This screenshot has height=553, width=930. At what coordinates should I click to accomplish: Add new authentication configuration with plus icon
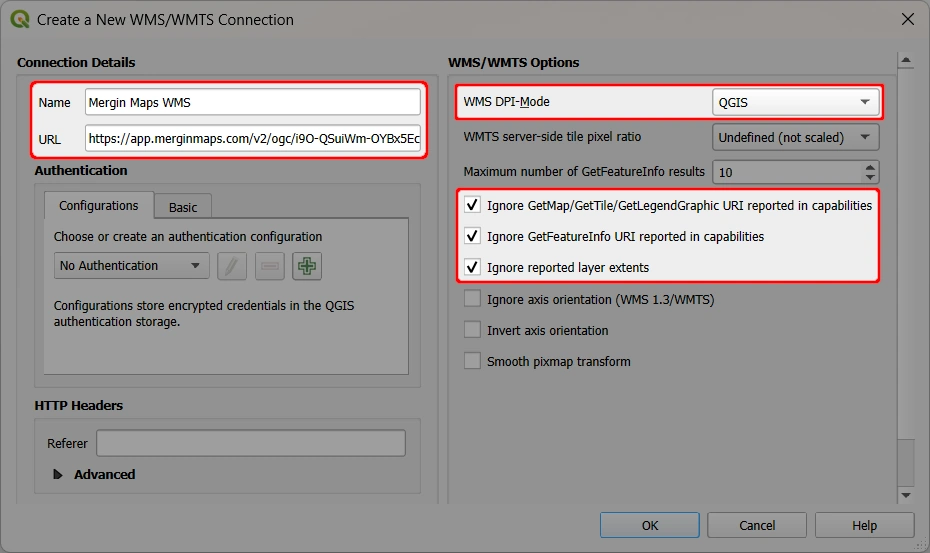click(x=307, y=266)
